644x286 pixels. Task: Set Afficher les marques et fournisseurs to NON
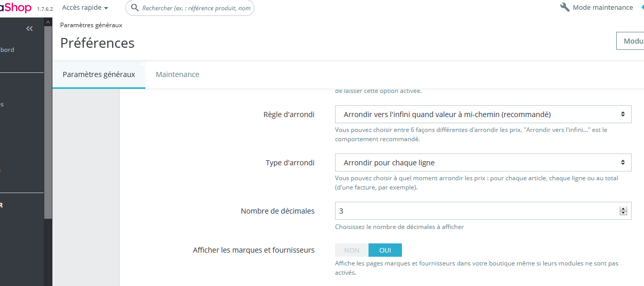(352, 250)
